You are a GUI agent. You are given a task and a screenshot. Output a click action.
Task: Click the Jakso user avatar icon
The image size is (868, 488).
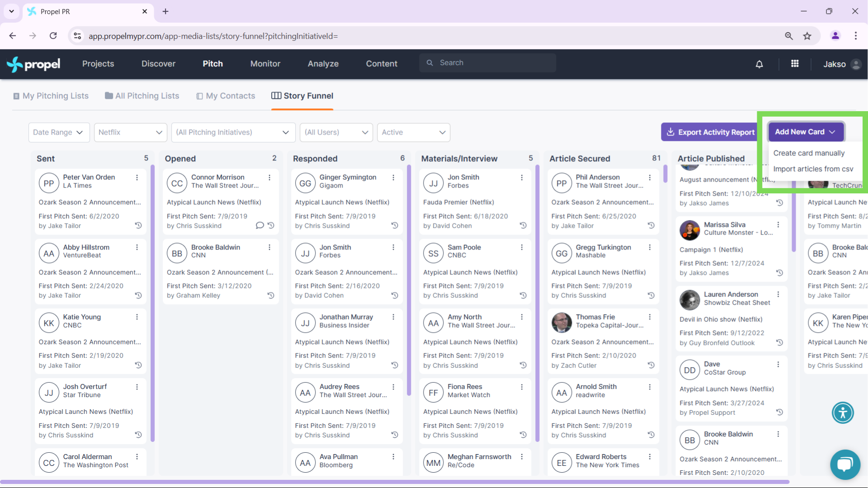856,64
